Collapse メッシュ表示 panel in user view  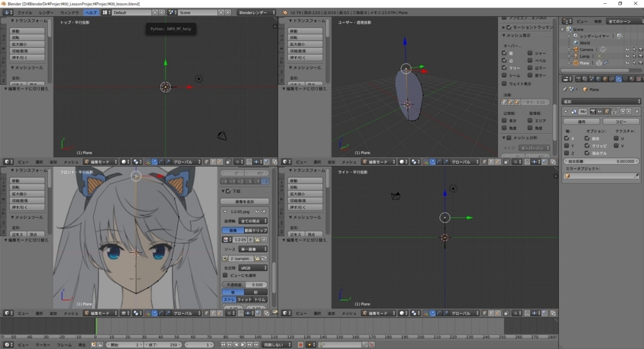[504, 35]
